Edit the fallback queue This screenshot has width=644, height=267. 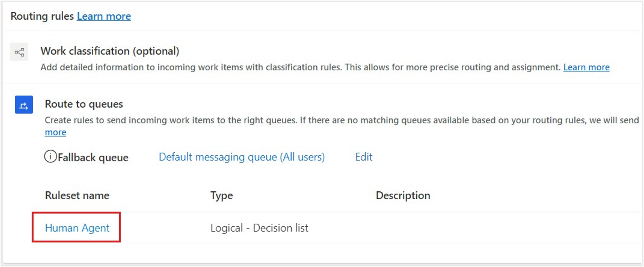(x=363, y=157)
